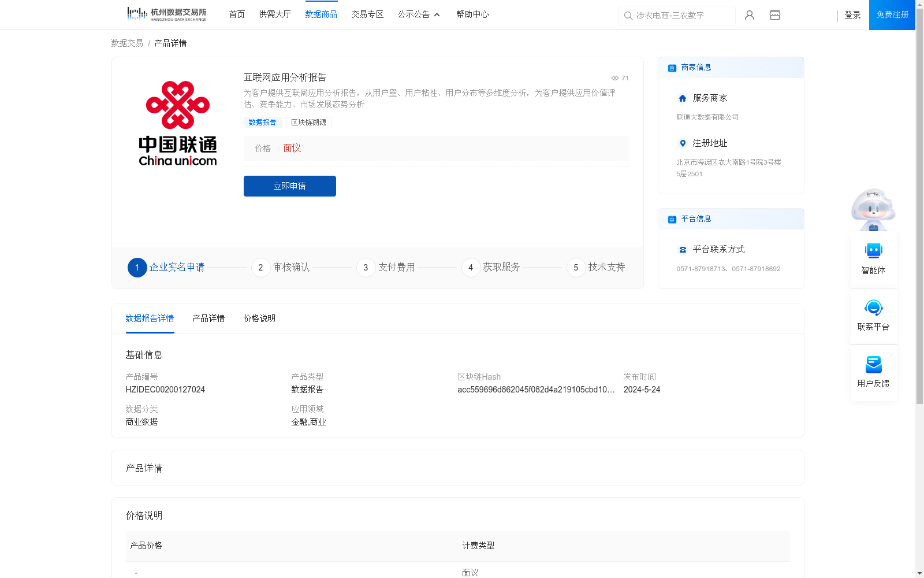Click 商业数据 category value
Screen dimensions: 924x578
tap(141, 422)
